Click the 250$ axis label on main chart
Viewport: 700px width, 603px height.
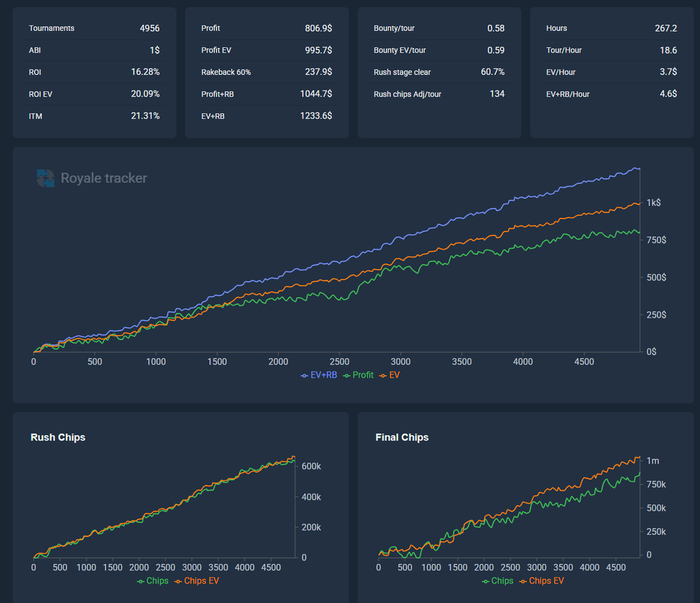point(656,315)
